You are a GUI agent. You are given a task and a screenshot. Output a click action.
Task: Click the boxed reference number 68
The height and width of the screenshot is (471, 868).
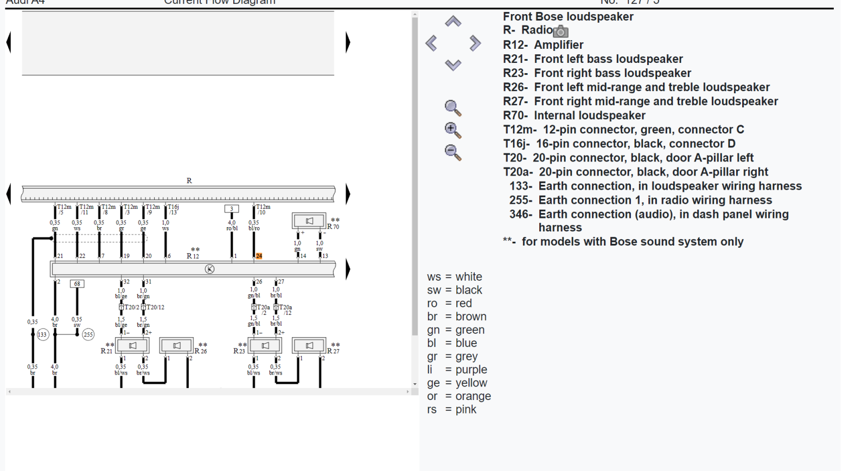[x=77, y=283]
